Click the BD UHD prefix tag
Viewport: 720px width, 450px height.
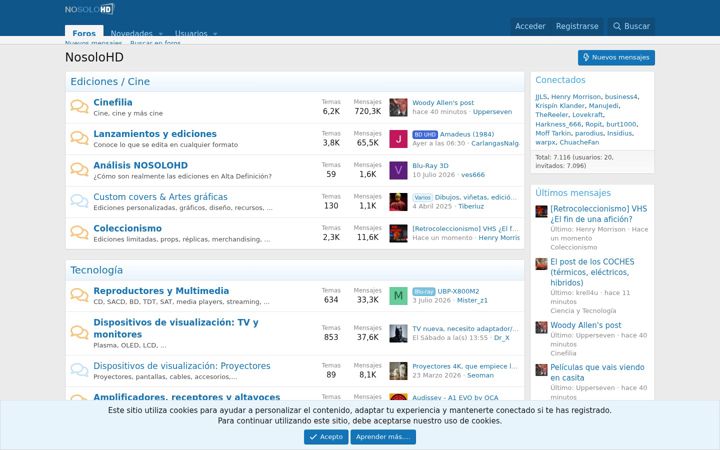click(x=425, y=135)
